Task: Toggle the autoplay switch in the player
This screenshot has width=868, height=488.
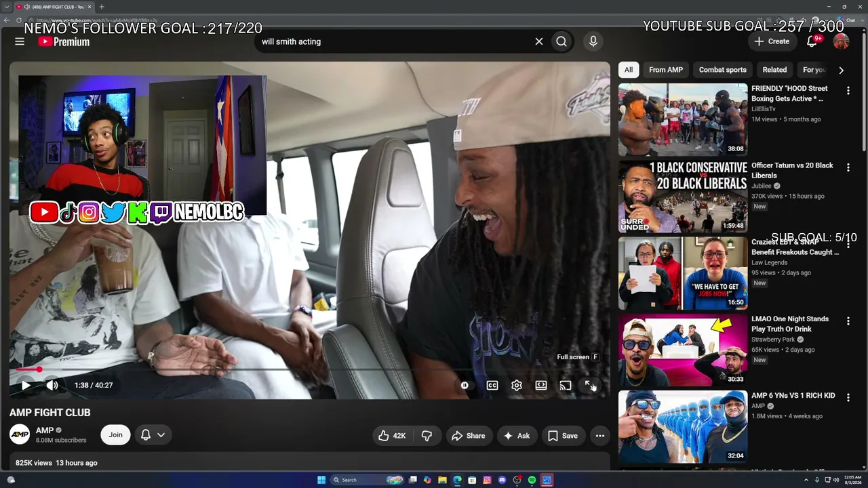Action: (x=465, y=385)
